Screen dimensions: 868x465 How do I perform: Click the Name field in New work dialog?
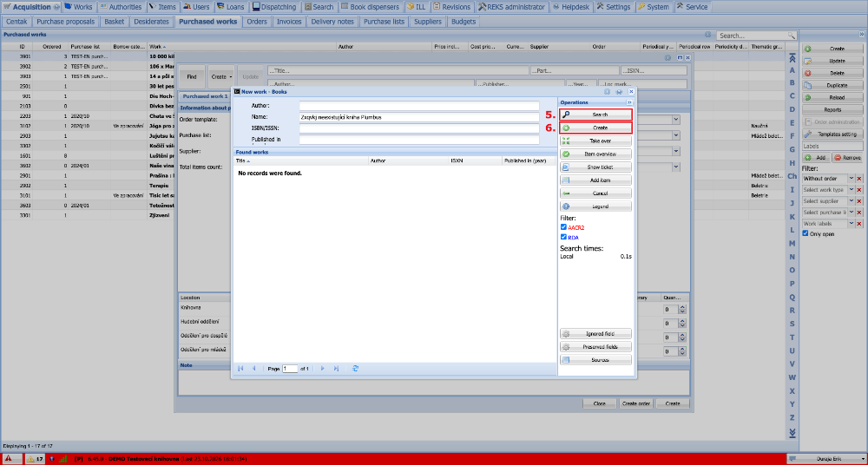coord(419,117)
